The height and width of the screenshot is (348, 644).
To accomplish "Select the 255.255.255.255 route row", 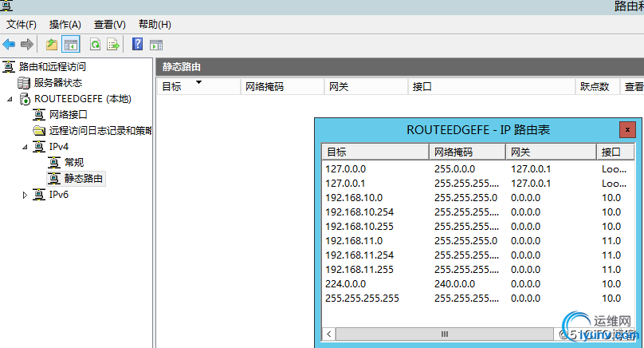I will click(478, 299).
